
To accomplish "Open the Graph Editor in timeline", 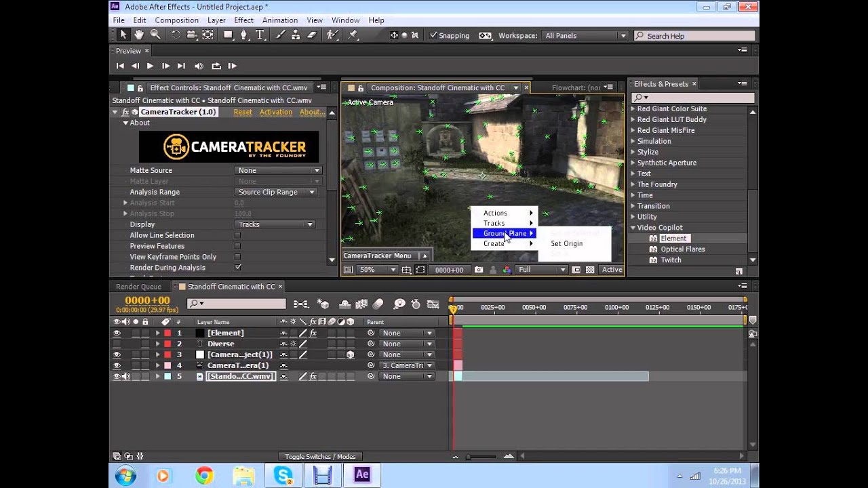I will [x=433, y=304].
